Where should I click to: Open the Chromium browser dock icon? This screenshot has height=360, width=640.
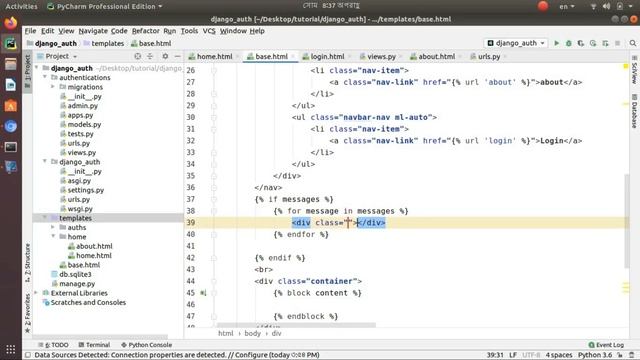pos(11,126)
